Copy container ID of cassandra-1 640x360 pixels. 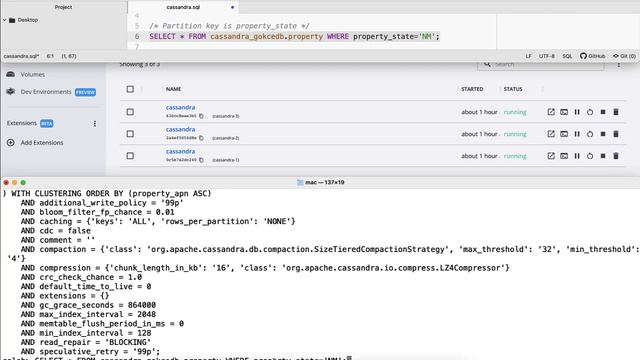click(x=201, y=160)
